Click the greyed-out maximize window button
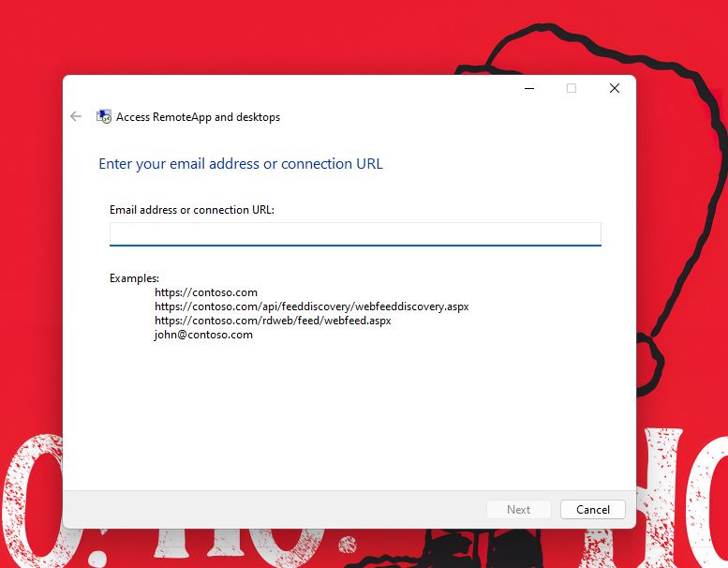 tap(572, 88)
